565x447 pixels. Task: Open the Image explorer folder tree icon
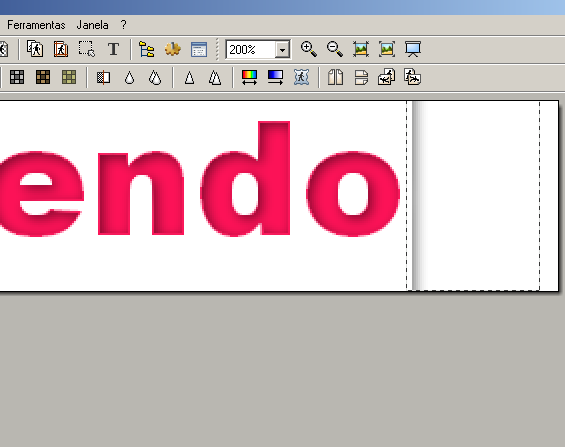click(147, 49)
